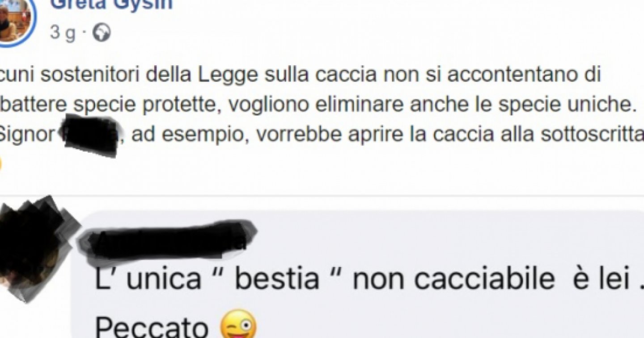Click the public audience globe icon

pos(102,33)
